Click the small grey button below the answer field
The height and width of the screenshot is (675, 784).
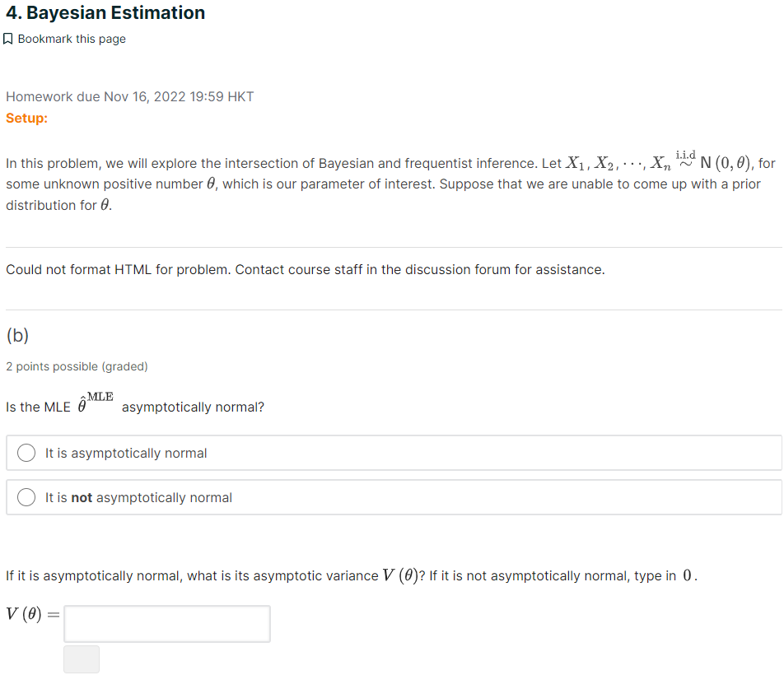[x=81, y=659]
